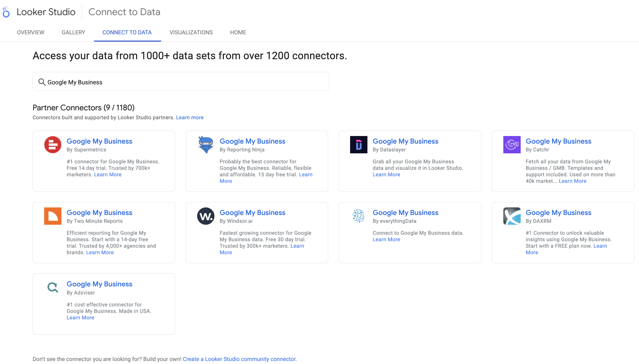Click the 'By Supermetrics' author text
The height and width of the screenshot is (364, 639).
[86, 150]
